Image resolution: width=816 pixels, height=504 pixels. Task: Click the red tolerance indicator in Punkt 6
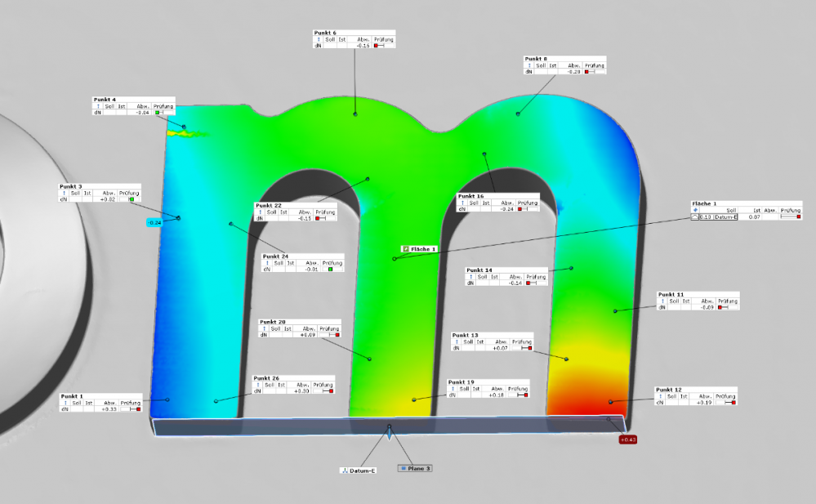tap(379, 46)
